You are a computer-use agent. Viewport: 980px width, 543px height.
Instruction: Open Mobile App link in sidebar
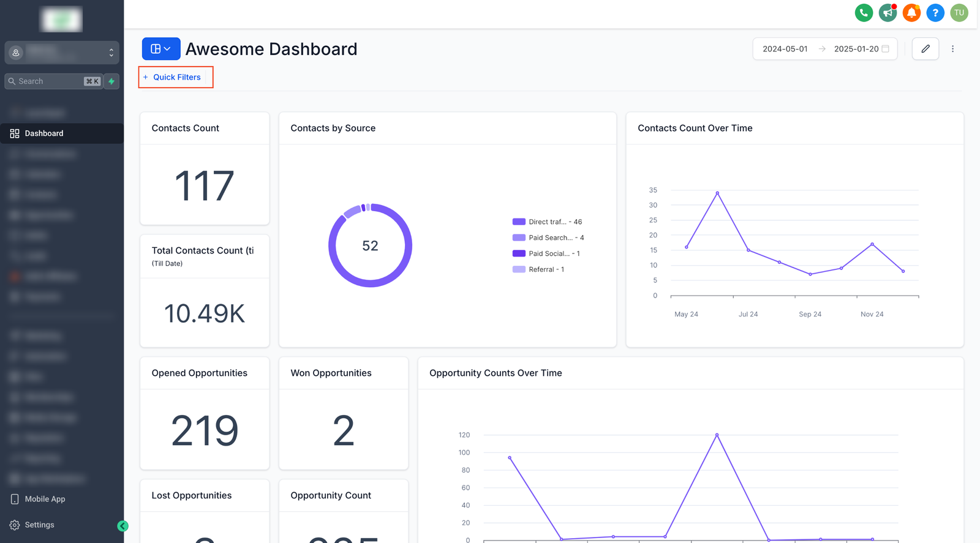click(45, 500)
